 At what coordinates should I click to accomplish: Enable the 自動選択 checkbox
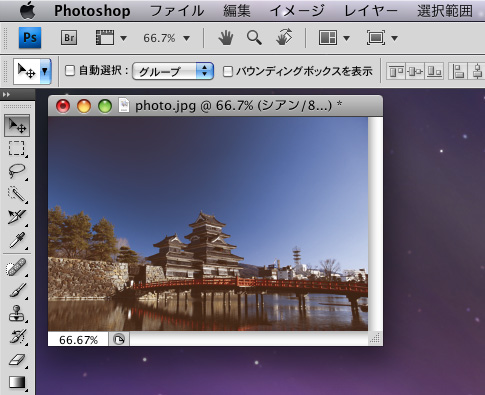pos(70,71)
